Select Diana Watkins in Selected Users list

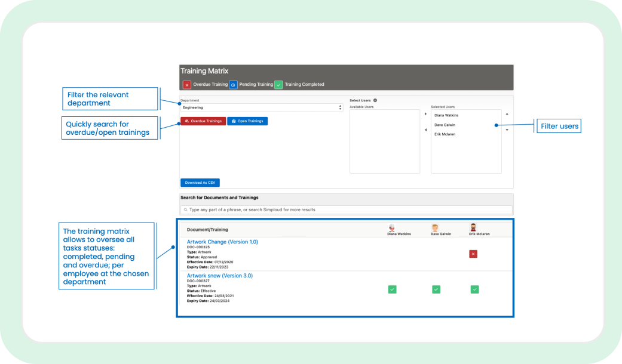[446, 115]
